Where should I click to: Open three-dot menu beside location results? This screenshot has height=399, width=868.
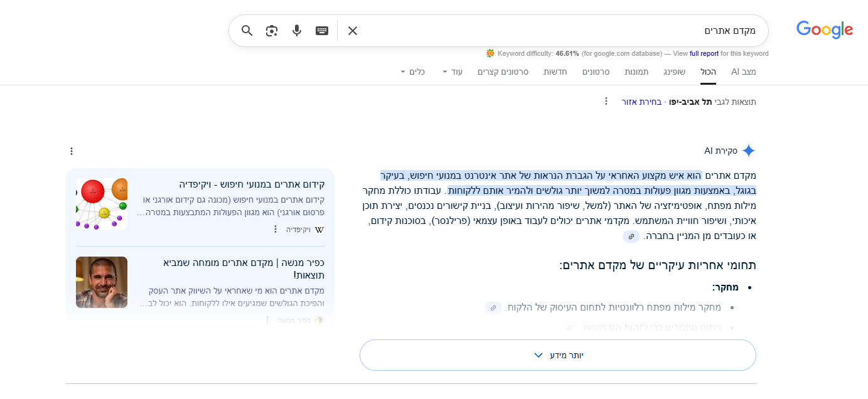606,102
